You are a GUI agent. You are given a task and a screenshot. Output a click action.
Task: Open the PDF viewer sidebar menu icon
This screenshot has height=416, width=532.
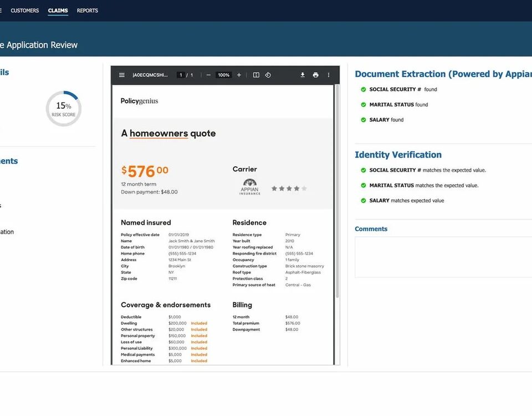pyautogui.click(x=121, y=75)
